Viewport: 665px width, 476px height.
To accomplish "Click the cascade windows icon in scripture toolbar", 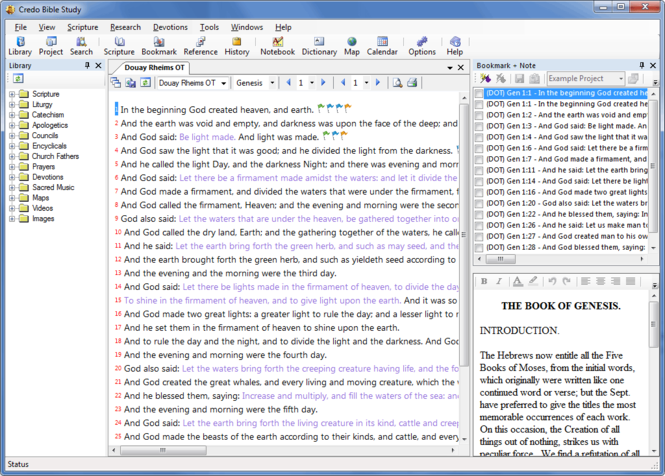I will point(115,83).
